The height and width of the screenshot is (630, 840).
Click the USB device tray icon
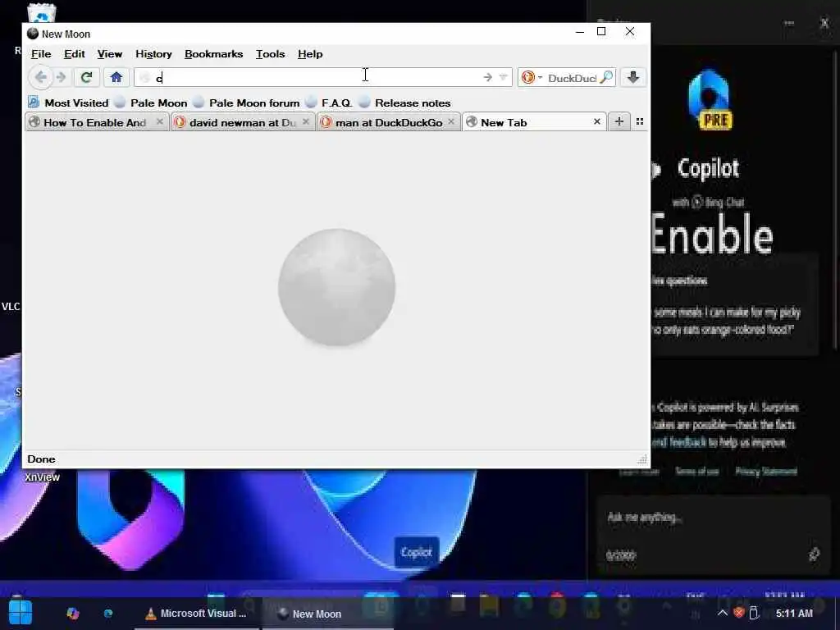[754, 613]
